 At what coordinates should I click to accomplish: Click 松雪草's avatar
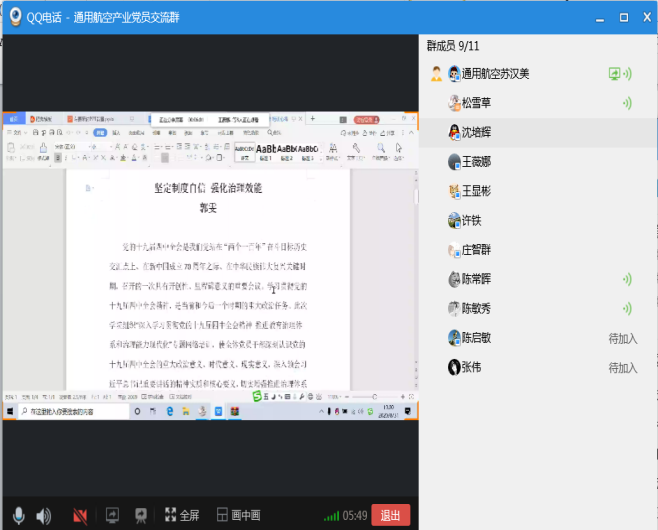pyautogui.click(x=454, y=103)
